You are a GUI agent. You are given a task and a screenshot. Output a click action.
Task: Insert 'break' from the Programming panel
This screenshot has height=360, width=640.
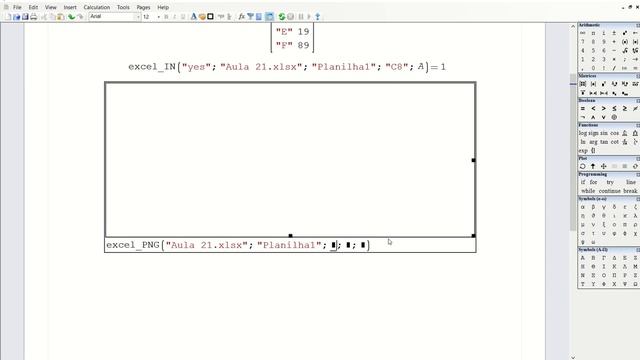630,191
